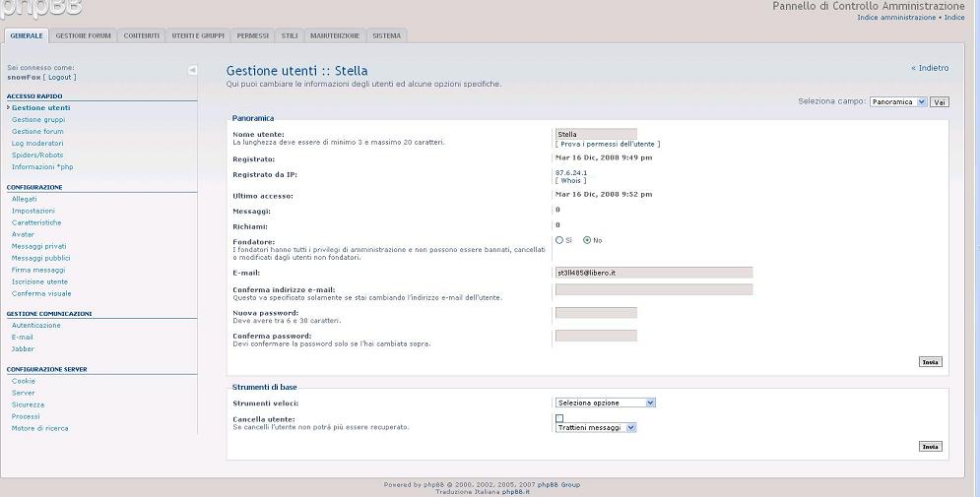The image size is (980, 497).
Task: Click the Logout link
Action: pos(60,77)
